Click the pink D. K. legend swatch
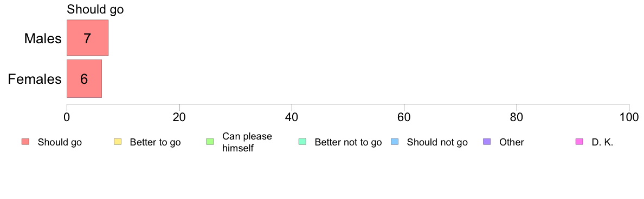The width and height of the screenshot is (644, 199). [x=579, y=142]
